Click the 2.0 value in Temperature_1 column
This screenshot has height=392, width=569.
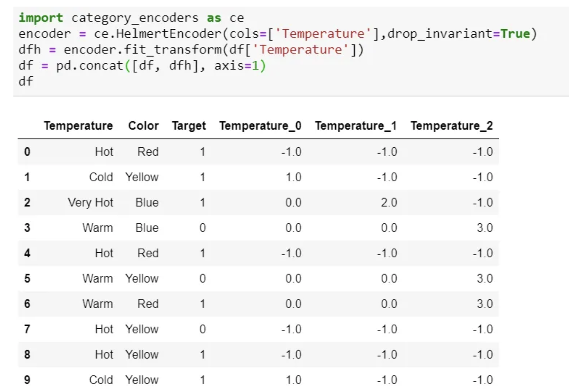pyautogui.click(x=389, y=202)
